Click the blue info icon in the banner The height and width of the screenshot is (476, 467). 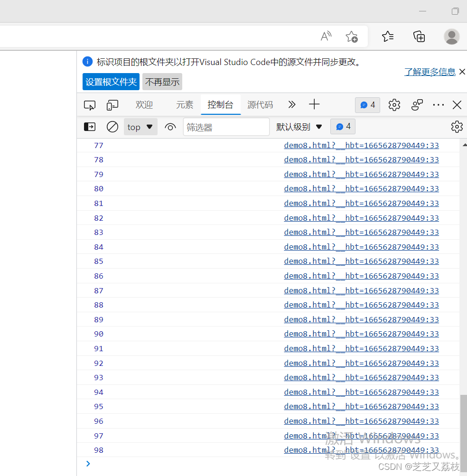click(x=87, y=62)
